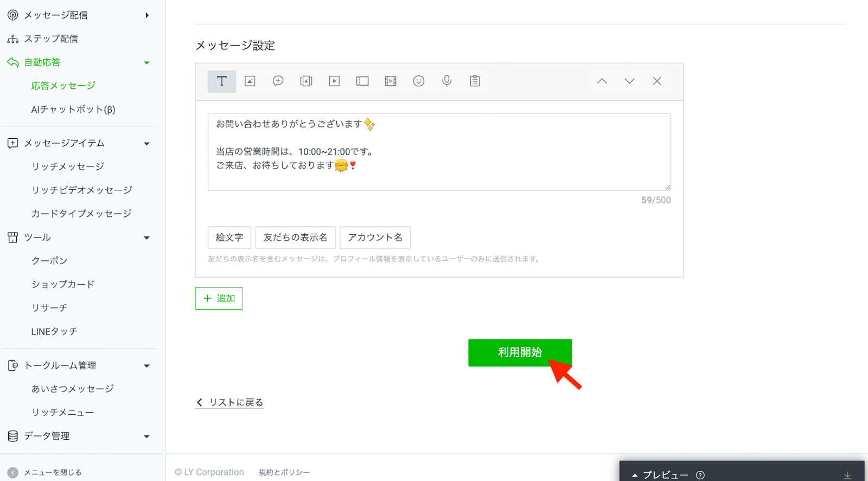This screenshot has height=481, width=868.
Task: Select the smiley face sticker icon
Action: pos(418,81)
